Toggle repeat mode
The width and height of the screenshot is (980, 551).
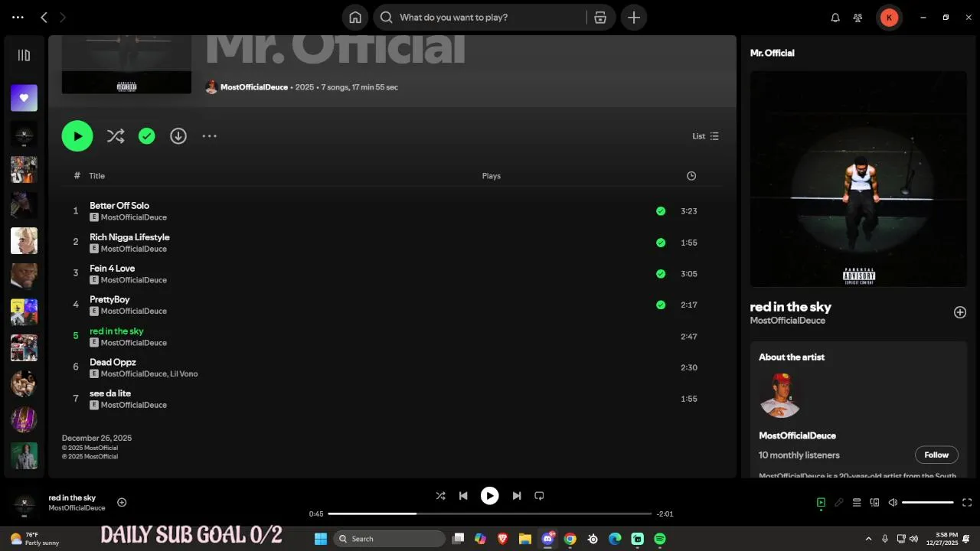[539, 496]
